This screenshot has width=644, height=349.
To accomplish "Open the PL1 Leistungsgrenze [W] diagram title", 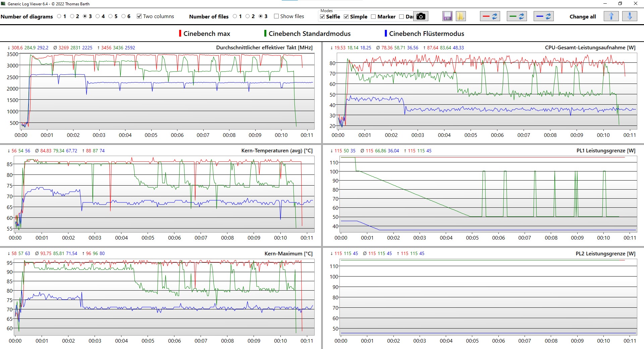I will pos(606,151).
